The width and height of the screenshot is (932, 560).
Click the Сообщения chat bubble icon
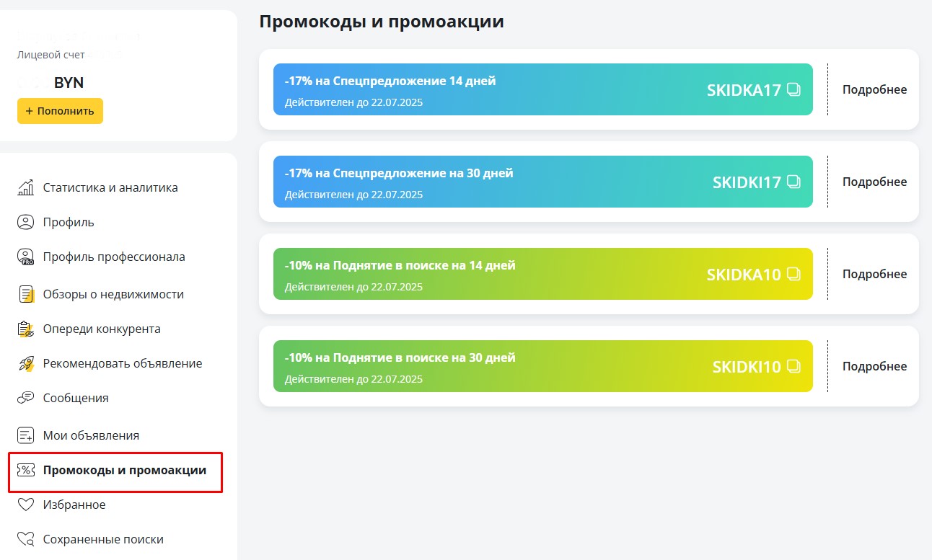point(26,398)
